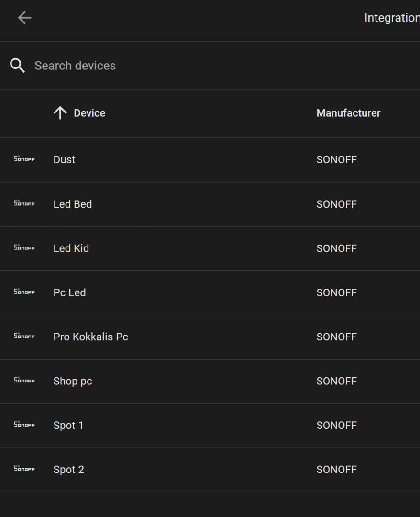The image size is (420, 517).
Task: Click the back arrow icon
Action: [x=25, y=18]
